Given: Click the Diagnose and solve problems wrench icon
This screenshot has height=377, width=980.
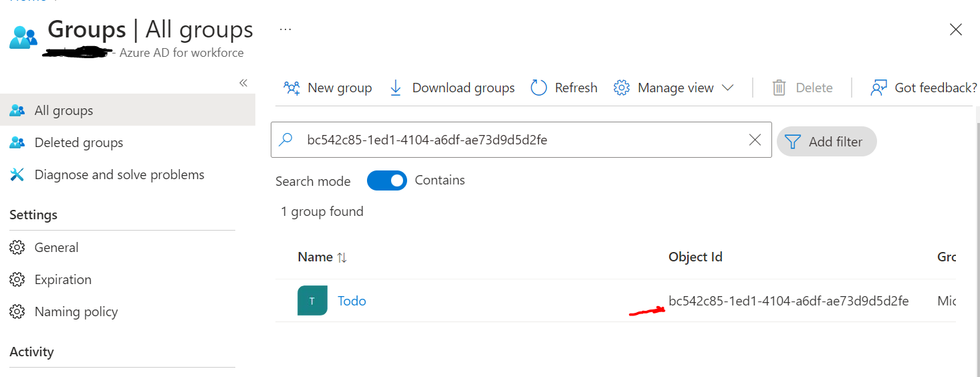Looking at the screenshot, I should pyautogui.click(x=17, y=175).
